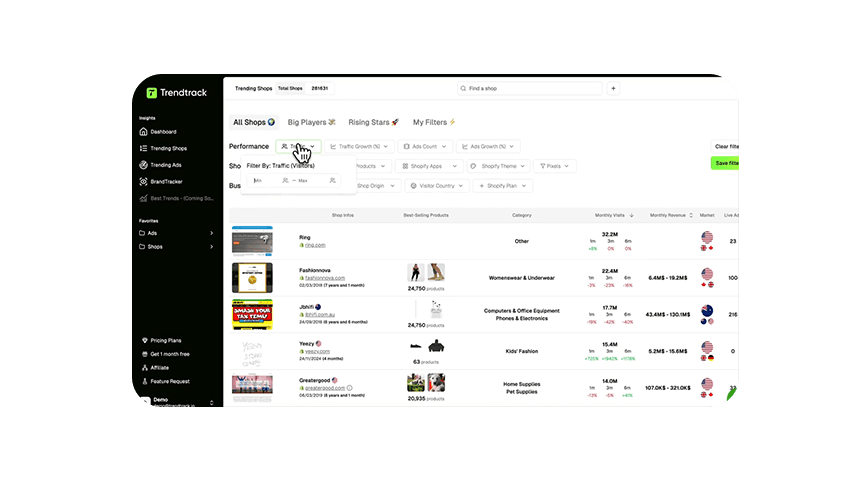Switch to the Big Players tab
This screenshot has width=854, height=480.
click(311, 122)
